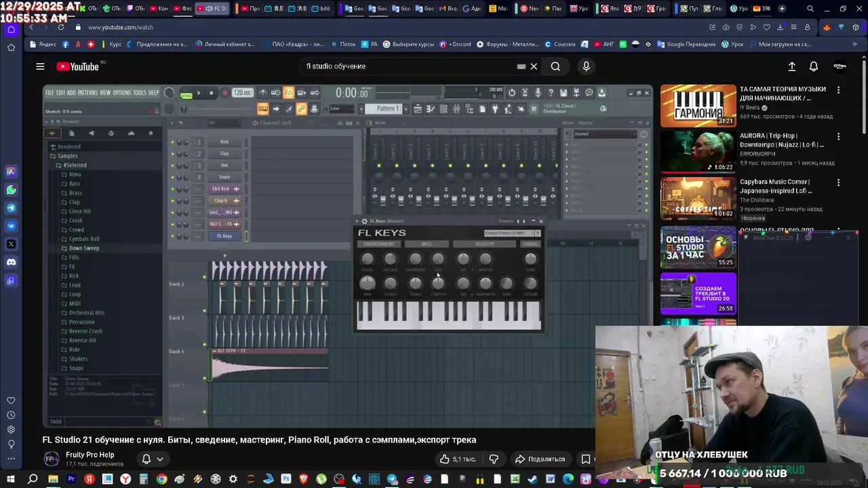Open options for AURORA Trip-Hop video
Viewport: 868px width, 488px height.
click(x=838, y=136)
